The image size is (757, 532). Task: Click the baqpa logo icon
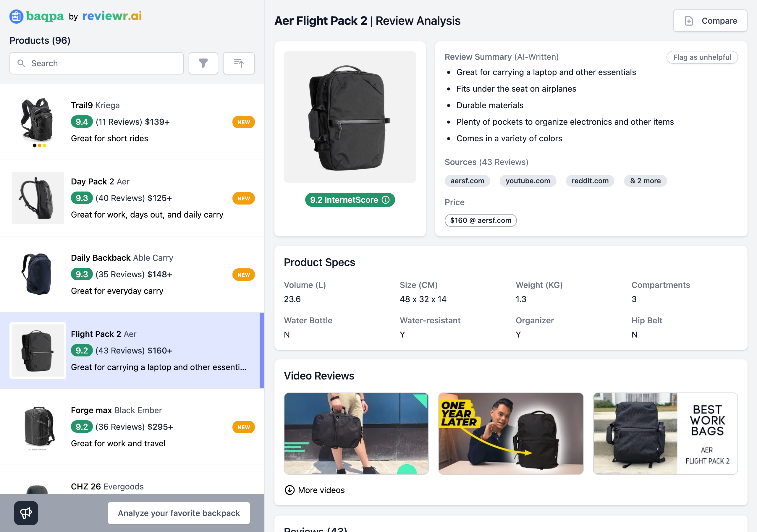(16, 16)
